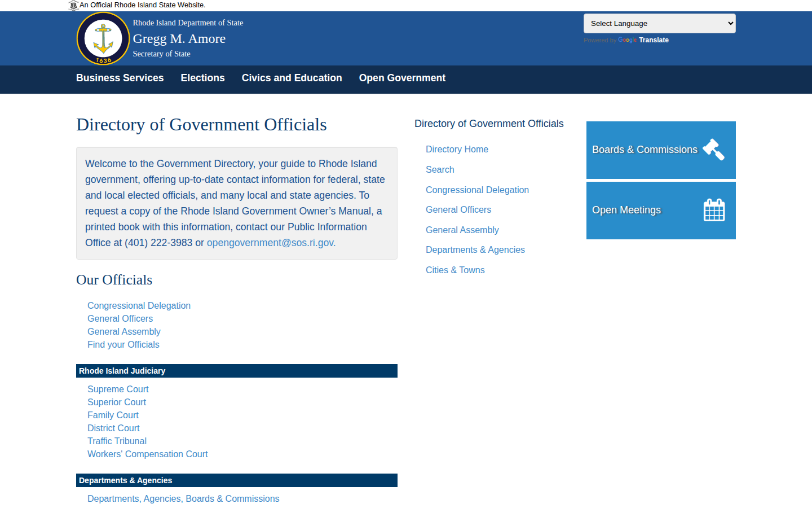The image size is (812, 508).
Task: Go to Directory Home in sidebar
Action: [x=457, y=149]
